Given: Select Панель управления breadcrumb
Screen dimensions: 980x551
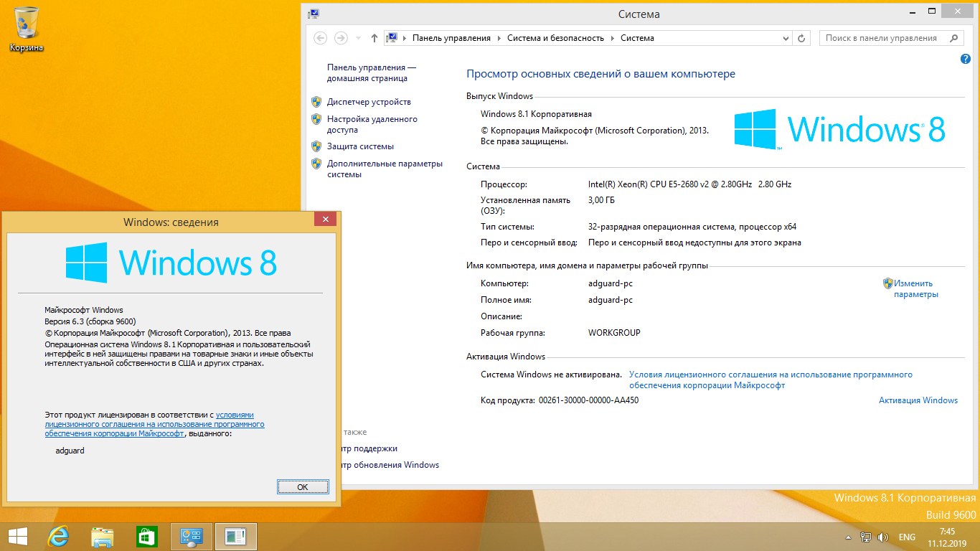Looking at the screenshot, I should [x=451, y=38].
